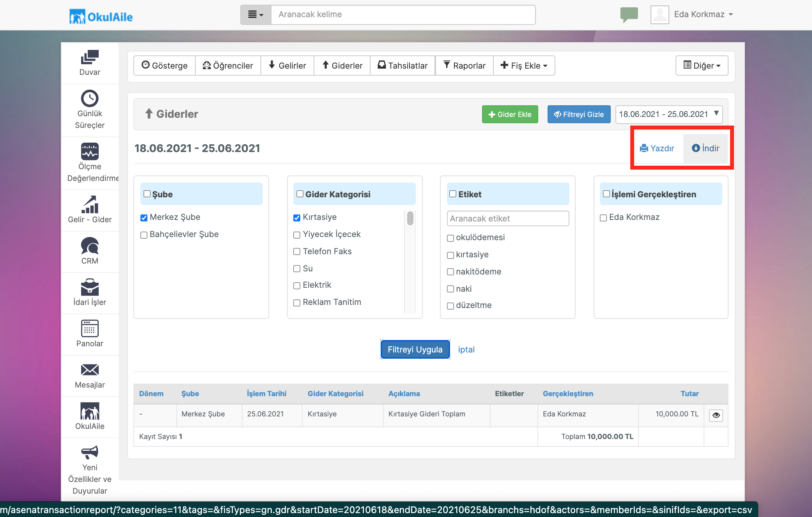Toggle the Şube select-all checkbox
Viewport: 812px width, 517px height.
point(147,194)
